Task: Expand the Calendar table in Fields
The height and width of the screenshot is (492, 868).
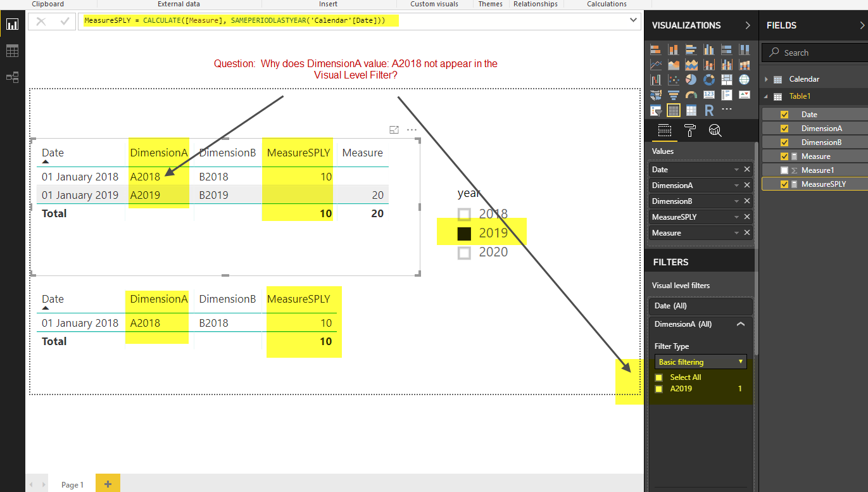Action: (766, 79)
